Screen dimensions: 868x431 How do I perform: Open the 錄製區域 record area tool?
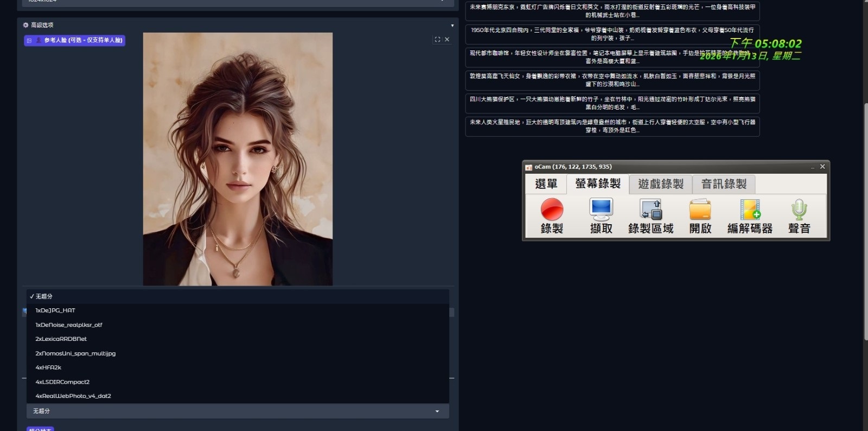[650, 215]
